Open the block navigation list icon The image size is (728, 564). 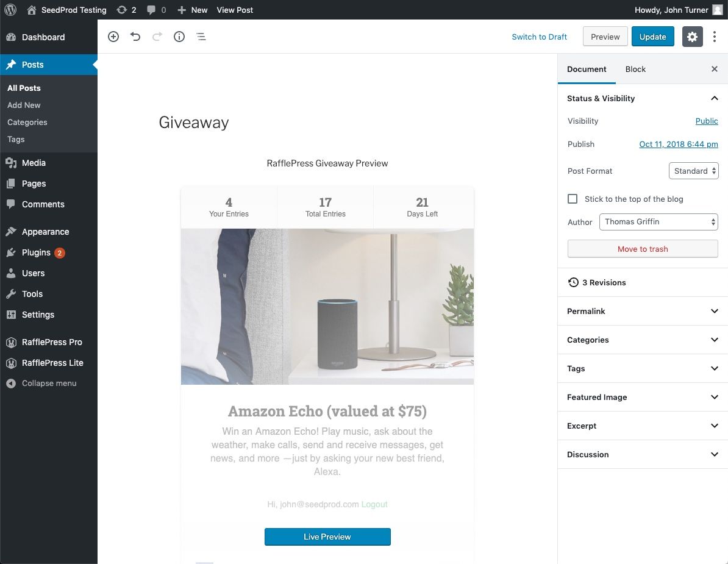point(201,37)
